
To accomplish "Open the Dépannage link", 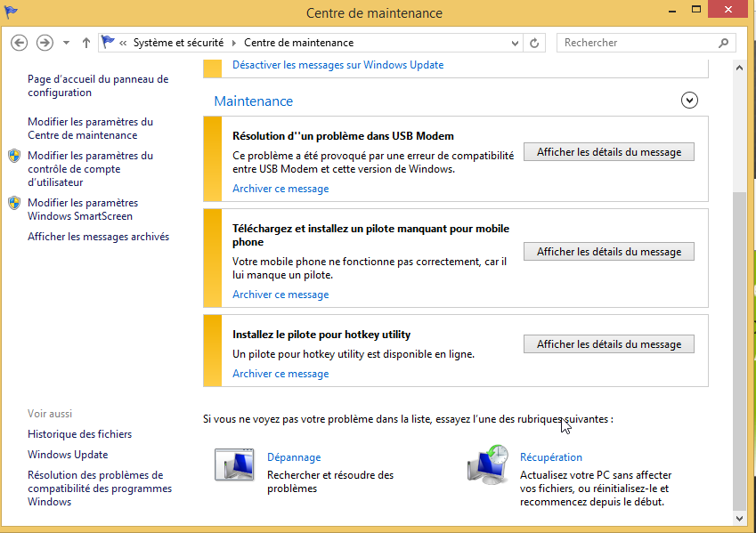I will [x=294, y=457].
